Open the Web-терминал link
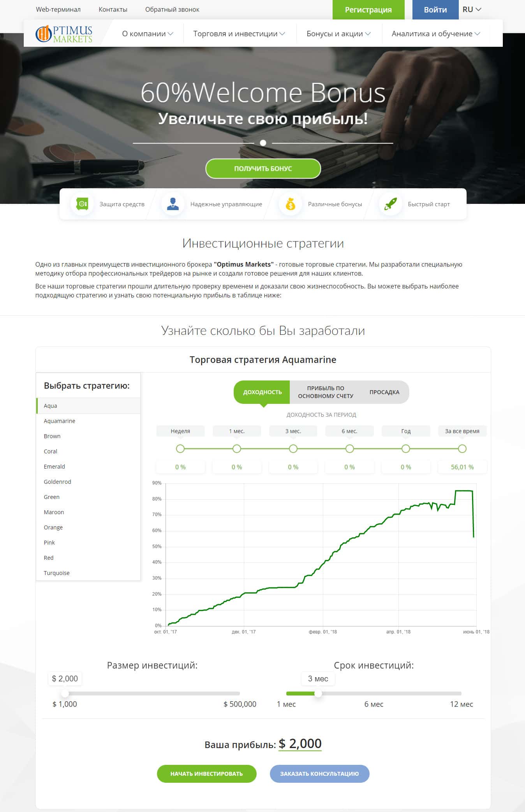 (58, 9)
